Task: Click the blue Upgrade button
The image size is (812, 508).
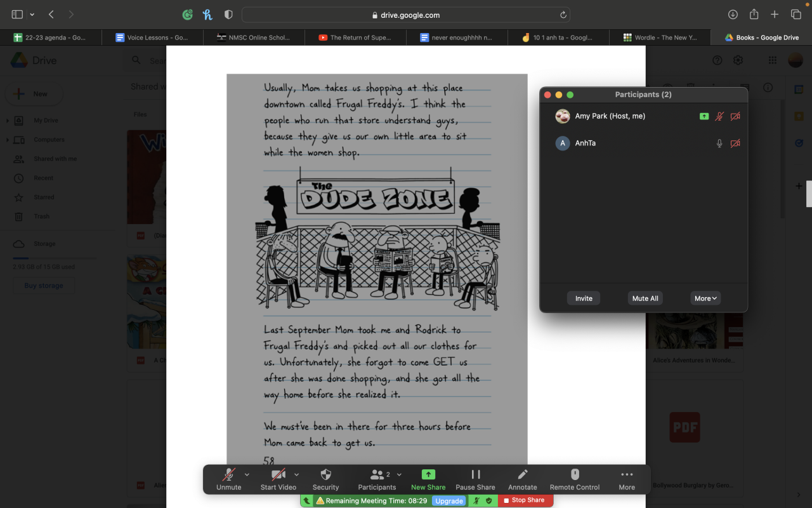Action: point(449,501)
